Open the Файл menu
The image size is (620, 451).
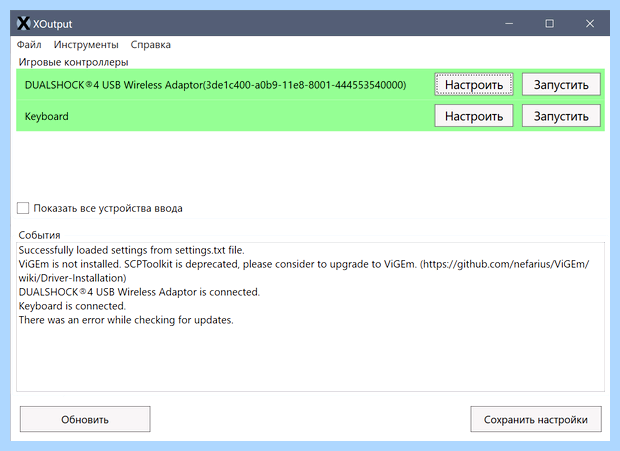(x=29, y=45)
